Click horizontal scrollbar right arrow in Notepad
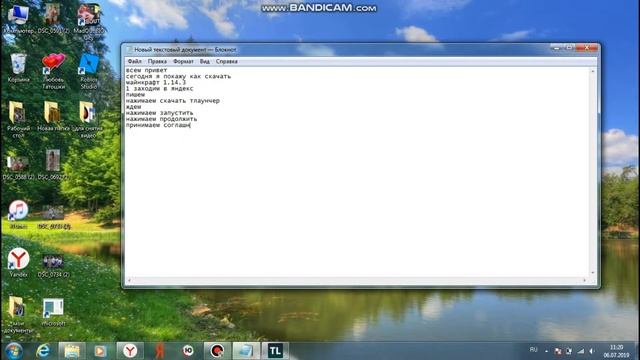Image resolution: width=640 pixels, height=360 pixels. [x=584, y=280]
